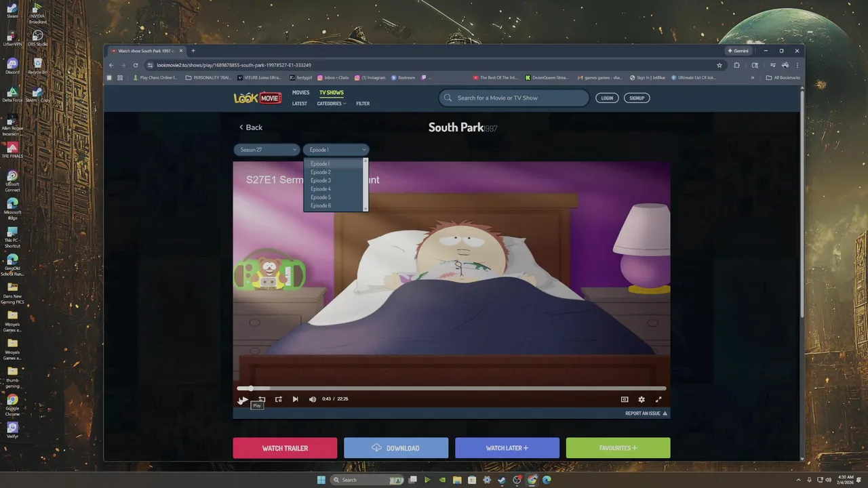Click the video progress bar
868x488 pixels.
pos(452,388)
